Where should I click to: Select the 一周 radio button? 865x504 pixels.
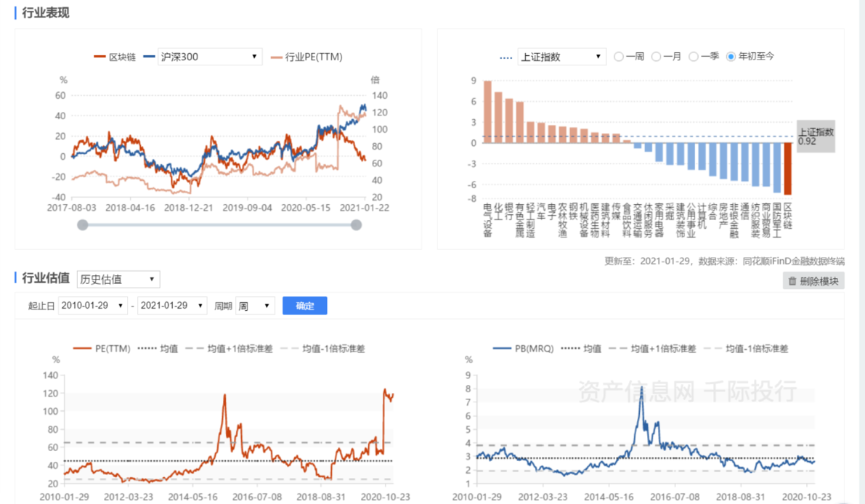click(619, 57)
